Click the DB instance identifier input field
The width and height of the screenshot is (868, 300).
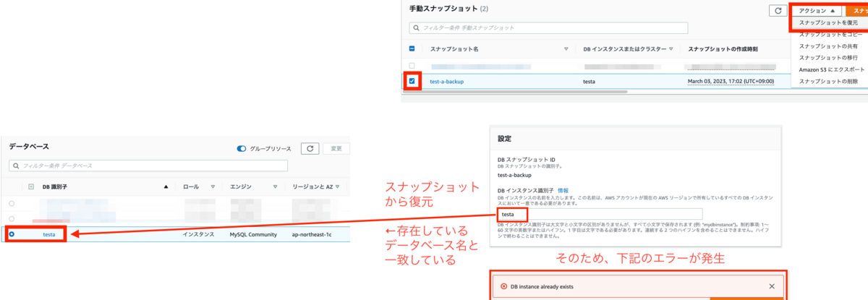[600, 214]
